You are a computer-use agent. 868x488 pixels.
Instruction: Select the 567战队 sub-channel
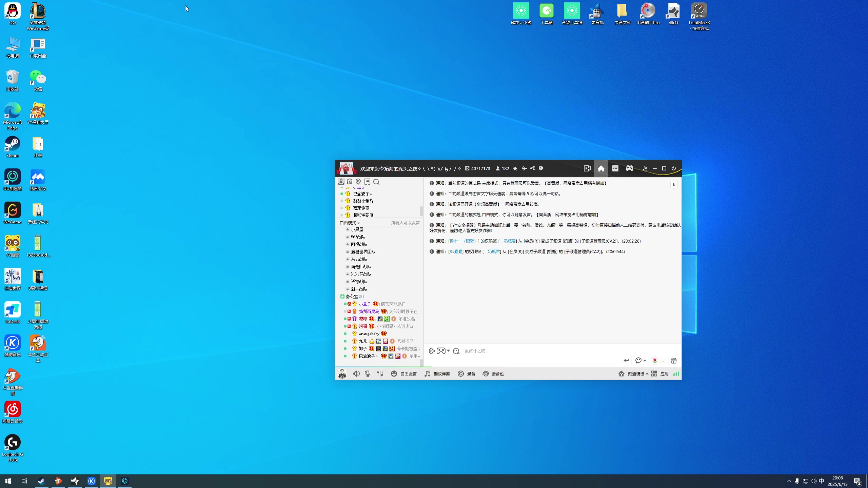358,237
